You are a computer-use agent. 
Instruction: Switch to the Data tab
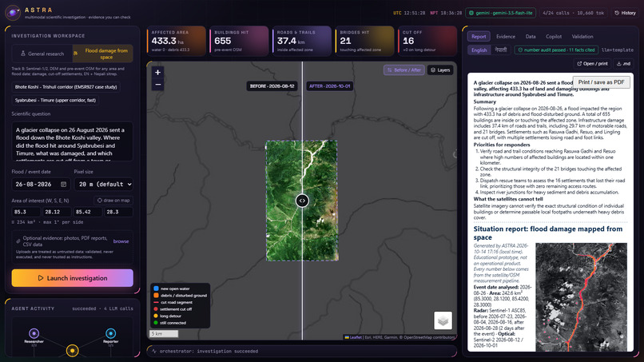(x=531, y=37)
